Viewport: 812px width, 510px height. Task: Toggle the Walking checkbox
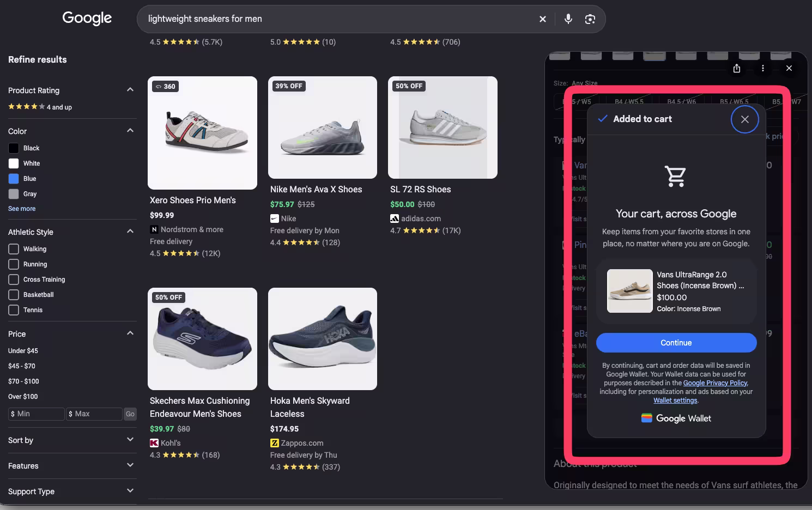coord(14,249)
